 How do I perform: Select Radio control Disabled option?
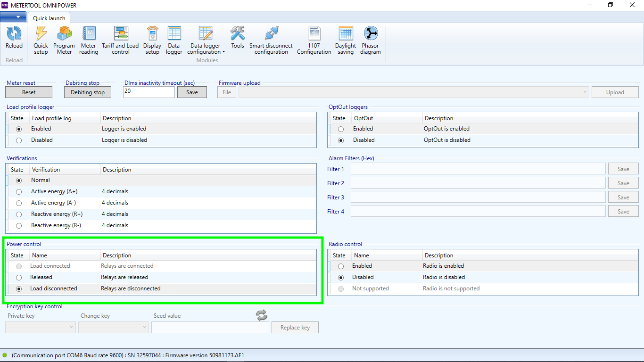(341, 277)
